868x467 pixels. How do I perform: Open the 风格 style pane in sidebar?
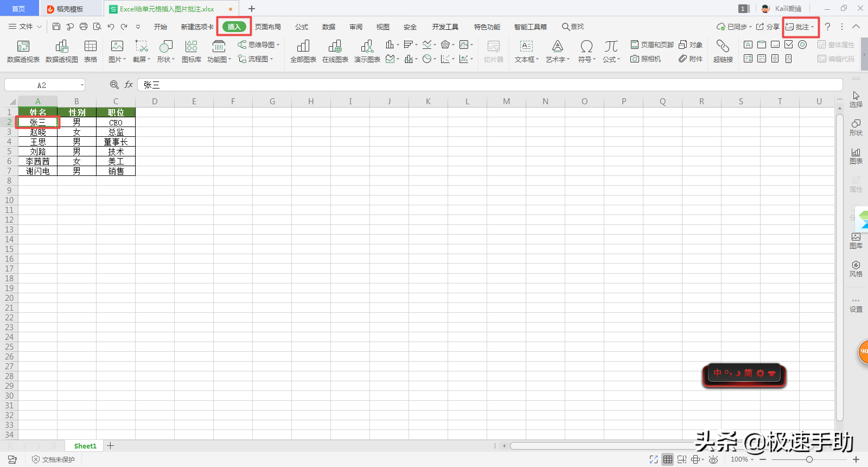[x=856, y=269]
